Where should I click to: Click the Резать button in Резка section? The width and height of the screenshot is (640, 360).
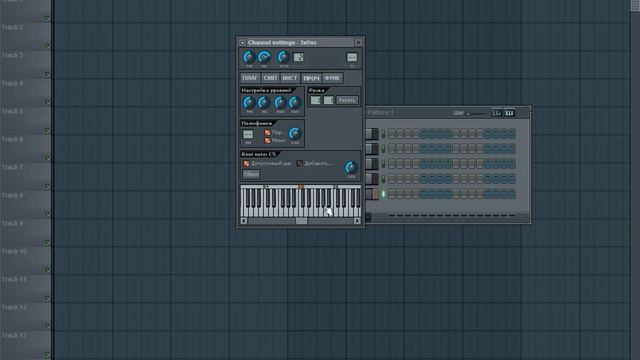coord(347,100)
